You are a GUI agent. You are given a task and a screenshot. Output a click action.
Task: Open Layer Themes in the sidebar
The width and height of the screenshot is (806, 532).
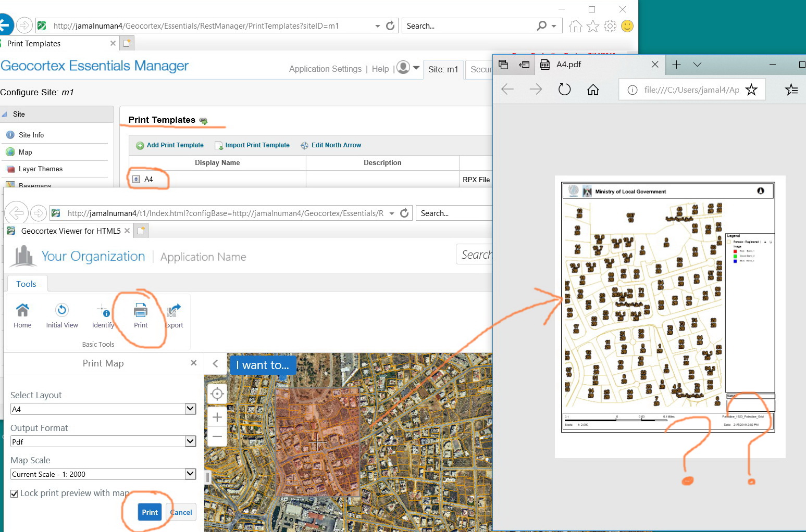pyautogui.click(x=41, y=169)
